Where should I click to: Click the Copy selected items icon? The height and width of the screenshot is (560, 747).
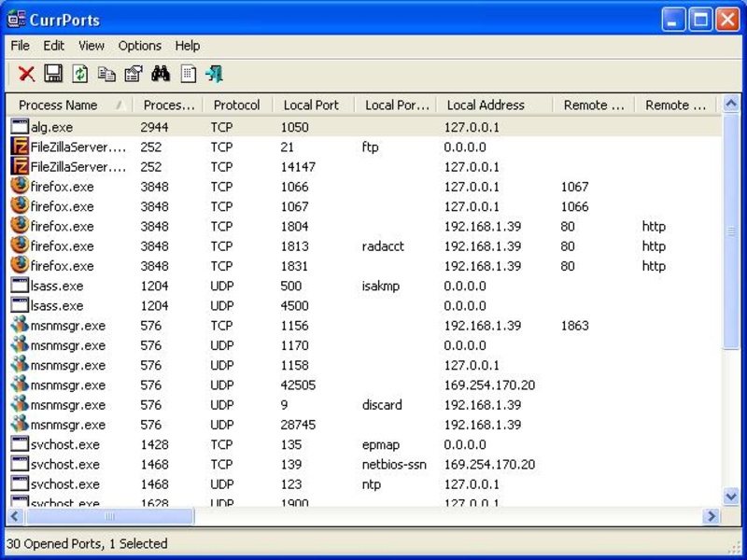click(106, 74)
